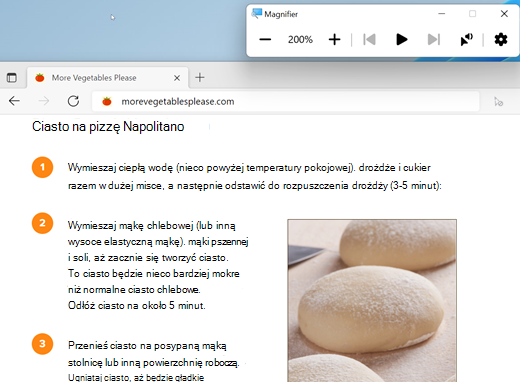This screenshot has height=382, width=520.
Task: Click the text line 'i soli, aż zacznie się tworzyć ciasto.'
Action: [148, 258]
